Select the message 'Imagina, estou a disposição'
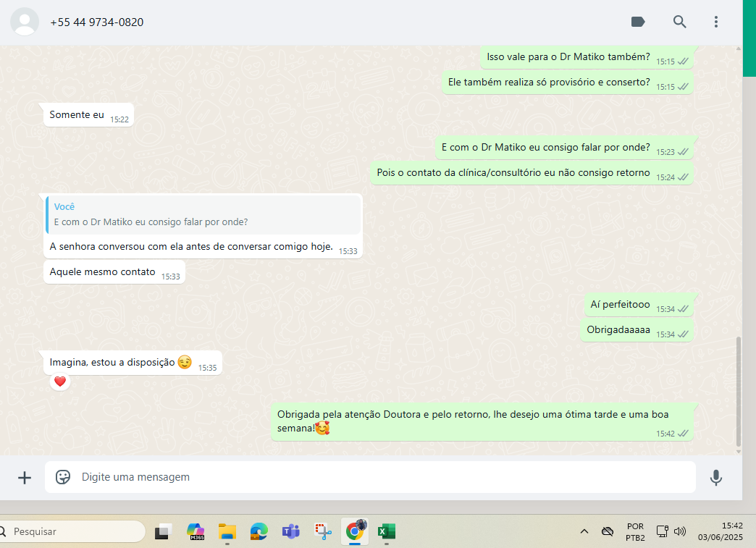This screenshot has height=548, width=756. (x=133, y=363)
